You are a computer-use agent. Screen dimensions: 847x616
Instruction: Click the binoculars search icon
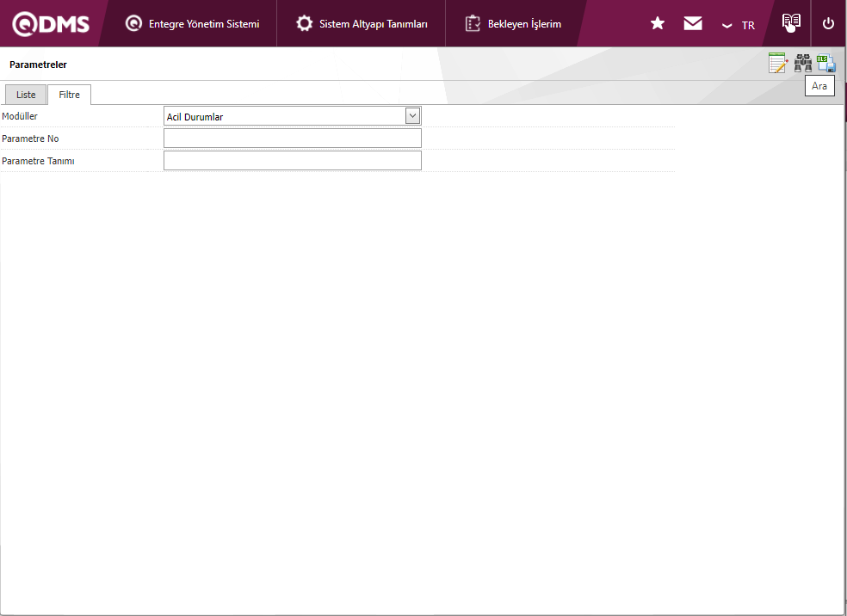click(x=803, y=63)
